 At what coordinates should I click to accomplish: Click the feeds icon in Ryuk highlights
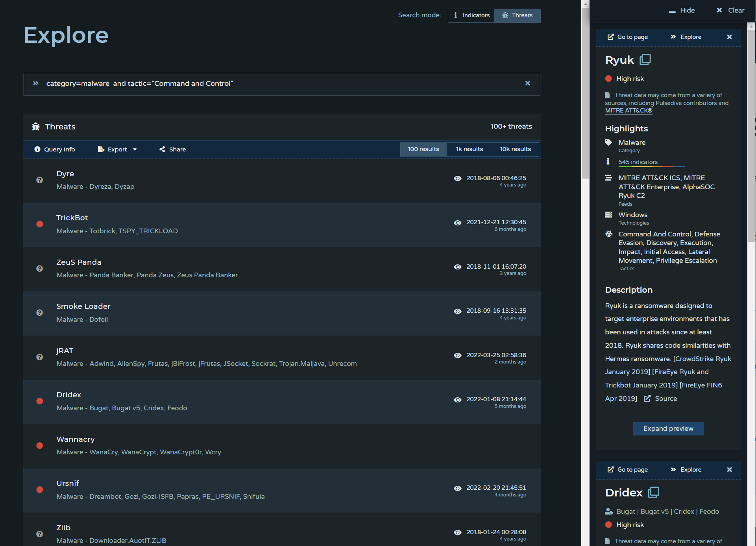click(608, 178)
